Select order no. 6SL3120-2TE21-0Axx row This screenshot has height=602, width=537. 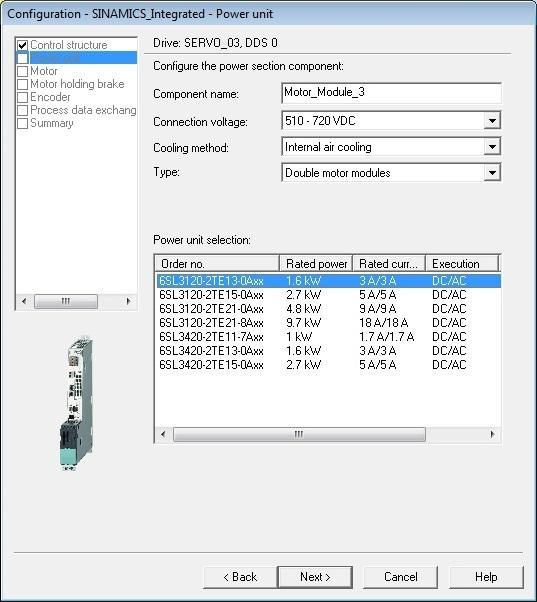click(329, 309)
